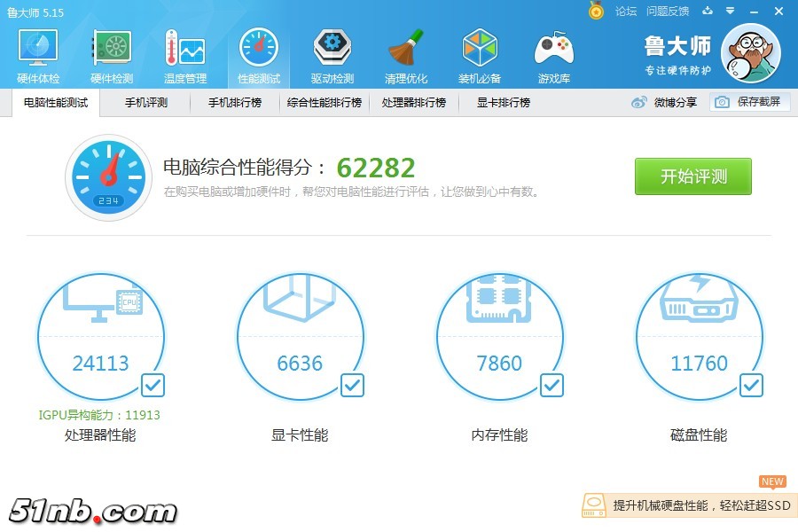Click the checkmark under 磁盘性能 11760
This screenshot has height=532, width=798.
pyautogui.click(x=751, y=385)
